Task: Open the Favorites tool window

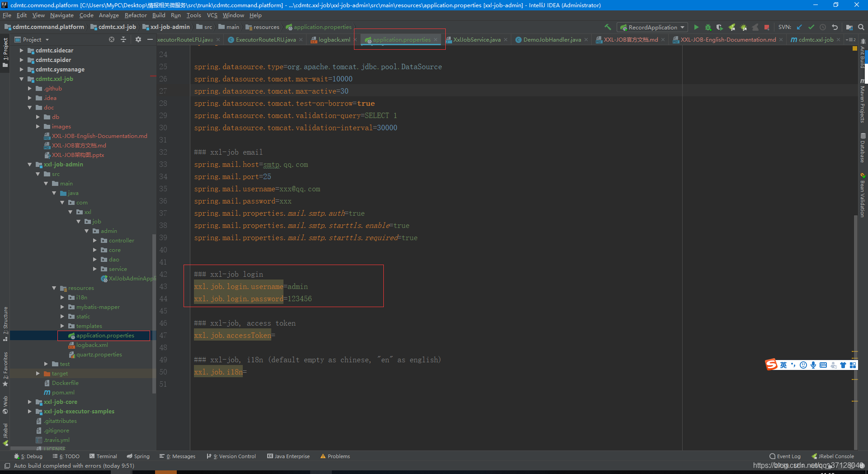Action: [x=5, y=369]
